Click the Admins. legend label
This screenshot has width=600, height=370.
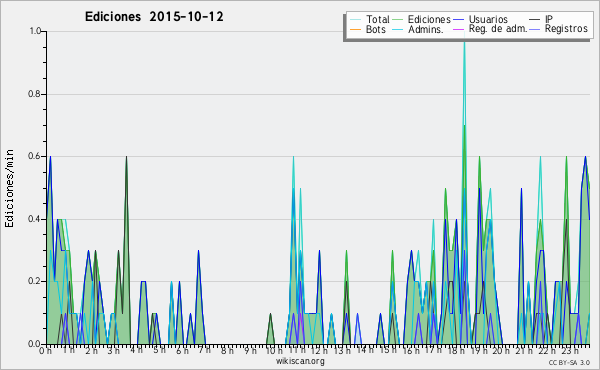426,29
